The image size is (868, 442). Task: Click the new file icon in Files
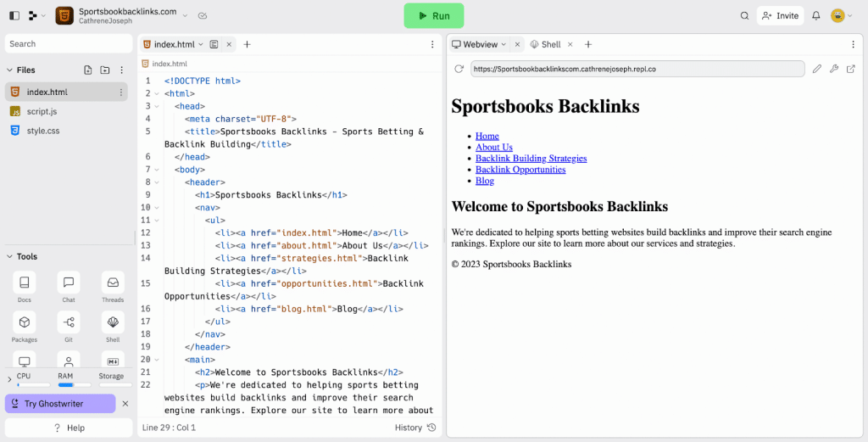point(88,70)
